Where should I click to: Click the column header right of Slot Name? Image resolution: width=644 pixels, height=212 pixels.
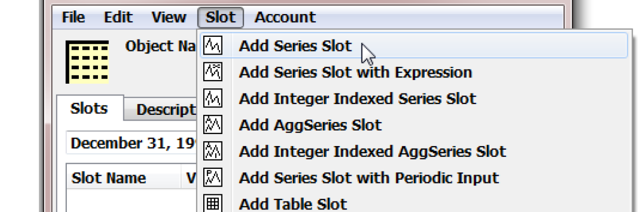190,178
